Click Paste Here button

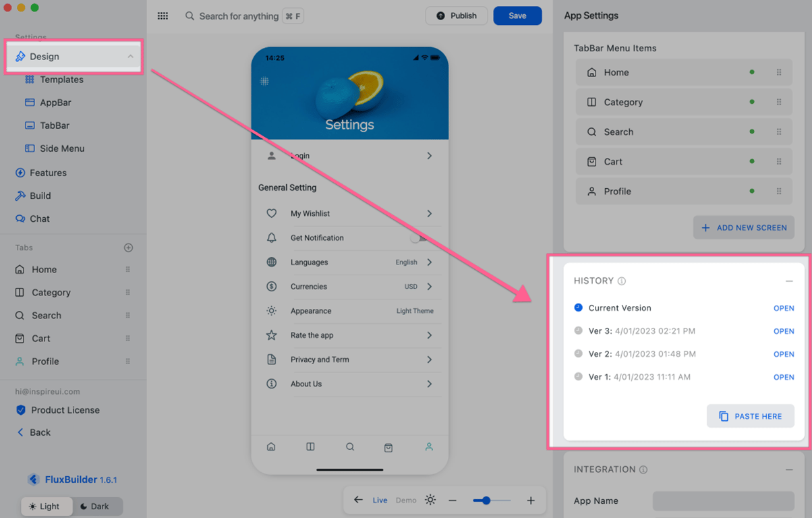(751, 416)
